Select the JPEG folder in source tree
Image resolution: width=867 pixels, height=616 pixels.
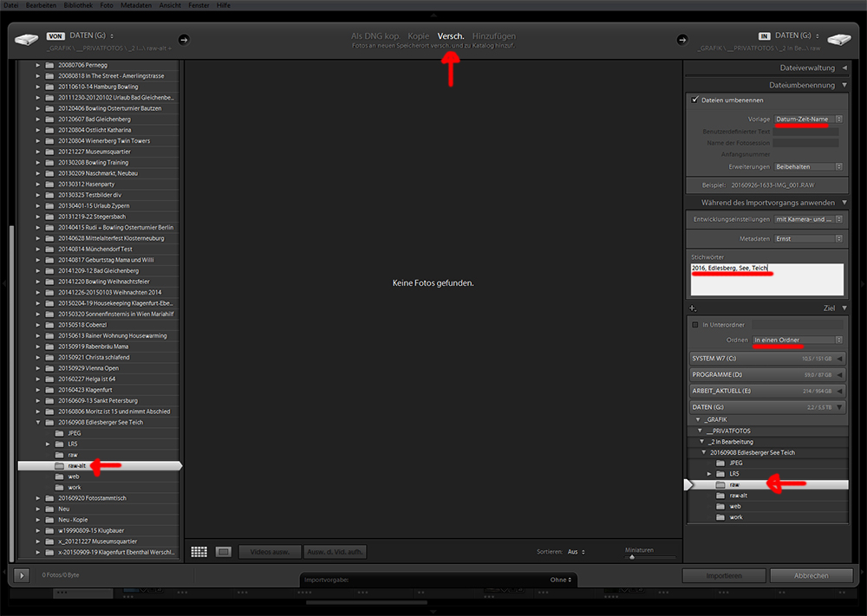tap(74, 433)
